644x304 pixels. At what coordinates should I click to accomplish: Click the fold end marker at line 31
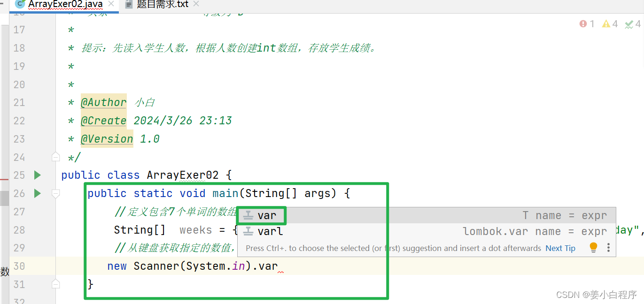56,284
